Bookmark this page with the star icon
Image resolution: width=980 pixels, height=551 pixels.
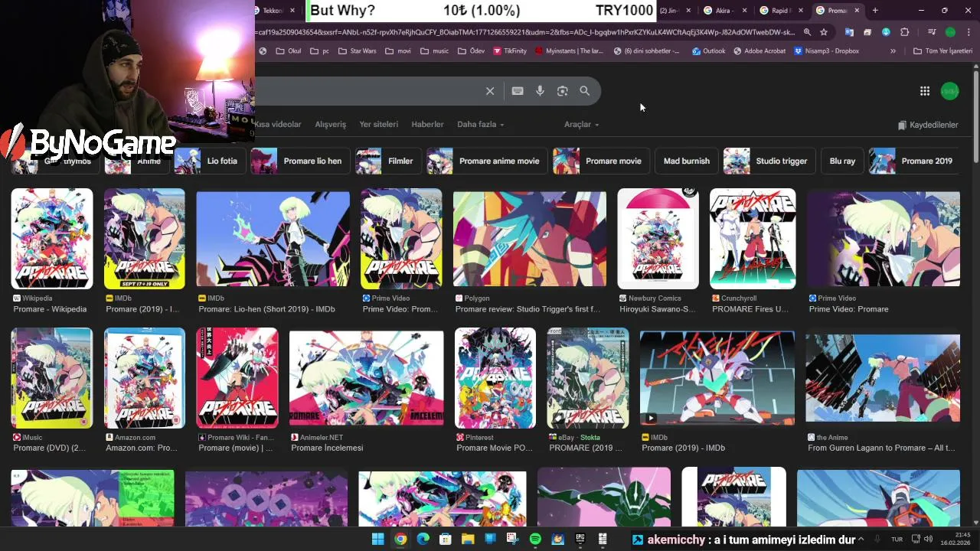[x=824, y=32]
